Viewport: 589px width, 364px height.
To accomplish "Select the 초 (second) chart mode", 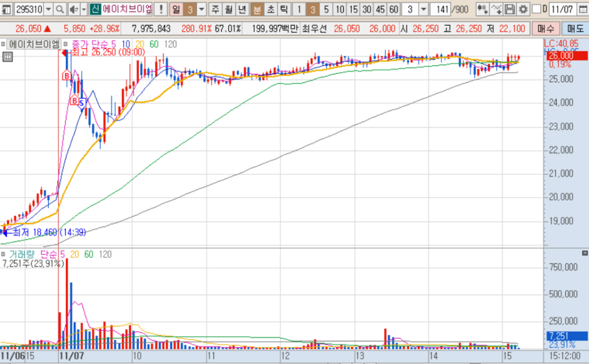I will [x=271, y=9].
